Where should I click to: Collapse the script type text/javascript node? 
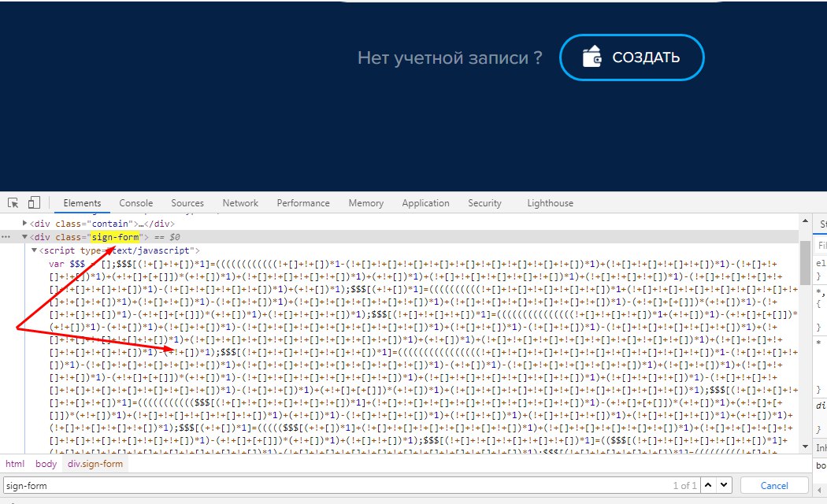pyautogui.click(x=35, y=250)
